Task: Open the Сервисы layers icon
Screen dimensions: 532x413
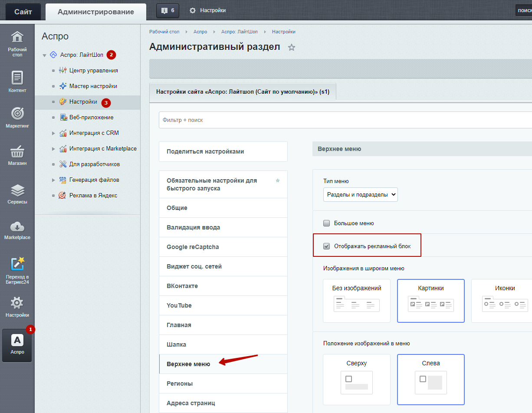Action: tap(17, 190)
